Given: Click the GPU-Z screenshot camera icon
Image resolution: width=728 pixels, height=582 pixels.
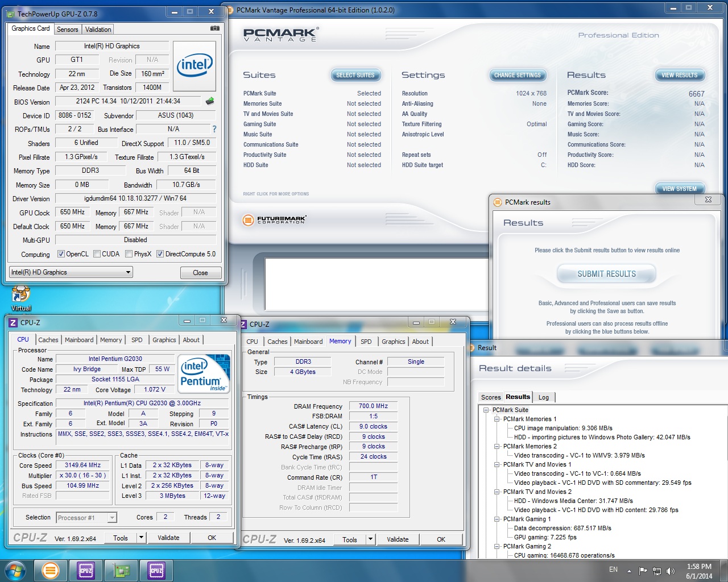Looking at the screenshot, I should tap(214, 28).
